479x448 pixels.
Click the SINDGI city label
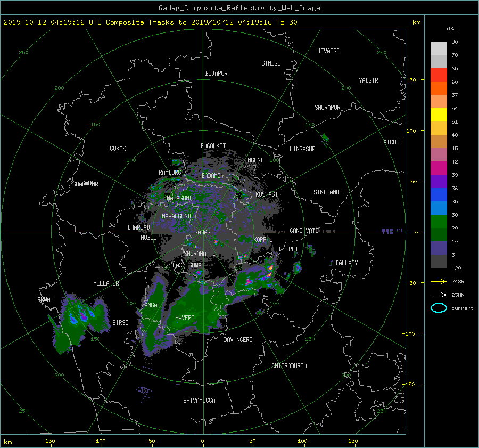tap(271, 63)
